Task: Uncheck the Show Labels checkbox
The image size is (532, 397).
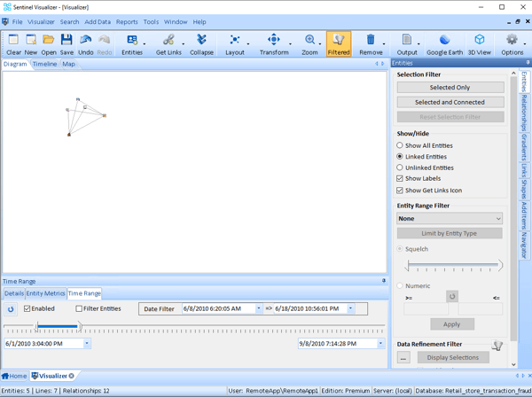Action: pos(400,179)
